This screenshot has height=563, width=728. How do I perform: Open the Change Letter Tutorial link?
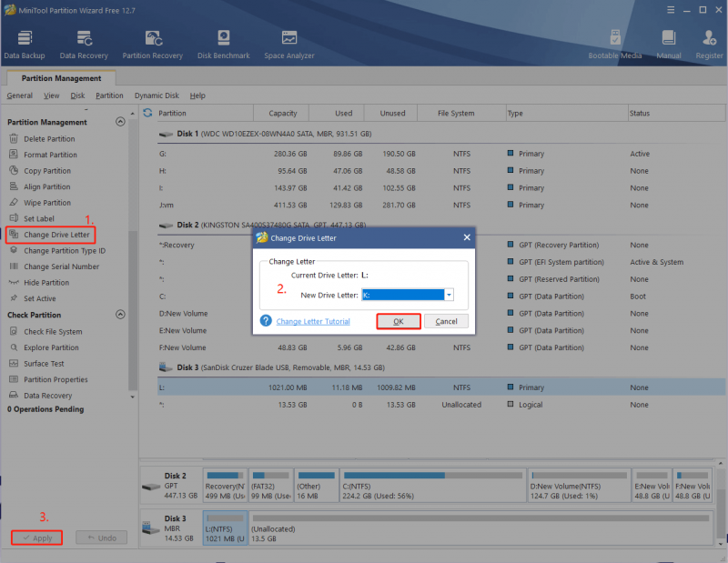tap(313, 321)
